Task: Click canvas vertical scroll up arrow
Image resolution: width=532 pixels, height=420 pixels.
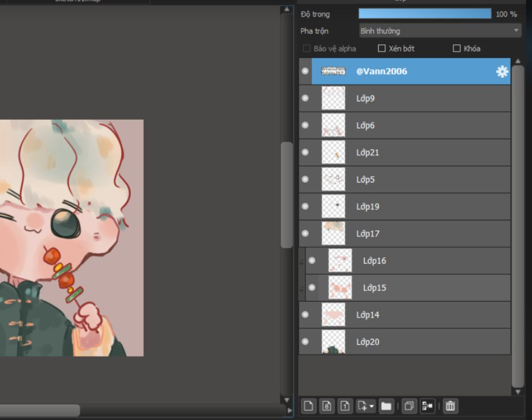Action: point(287,9)
